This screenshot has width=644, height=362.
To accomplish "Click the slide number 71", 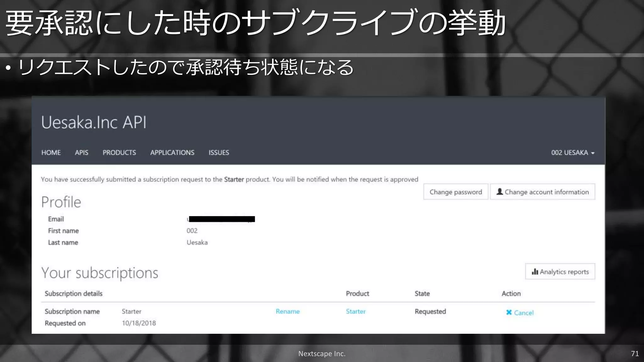I will click(x=635, y=354).
